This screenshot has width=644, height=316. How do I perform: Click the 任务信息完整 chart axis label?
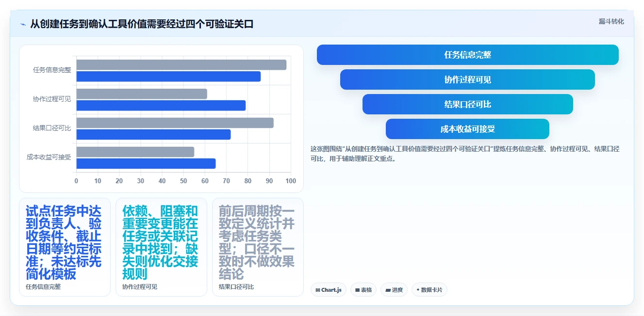point(52,70)
